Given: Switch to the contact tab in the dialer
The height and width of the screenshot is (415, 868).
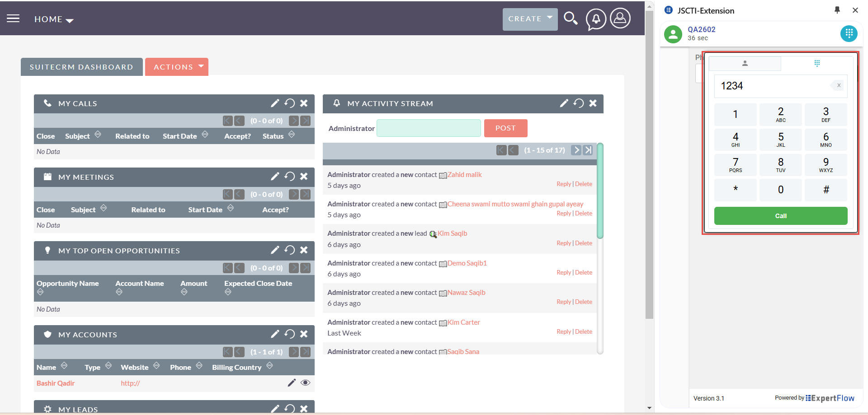Looking at the screenshot, I should (x=745, y=63).
